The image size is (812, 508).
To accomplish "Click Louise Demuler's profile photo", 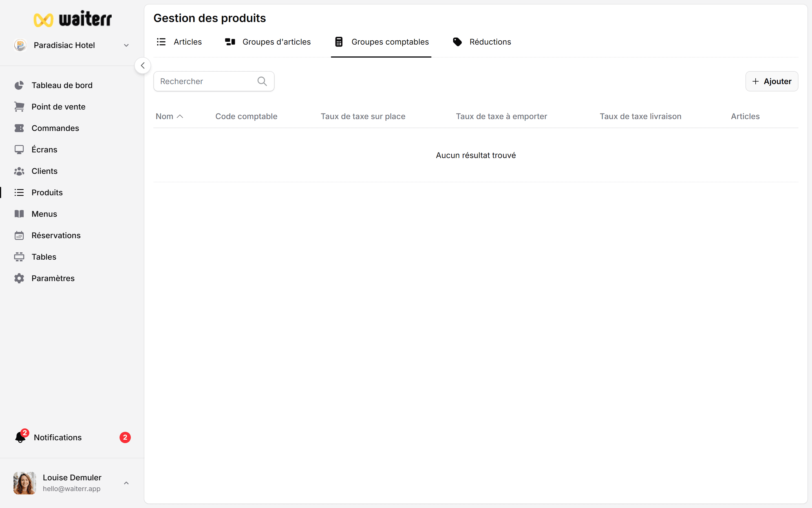I will (x=25, y=483).
